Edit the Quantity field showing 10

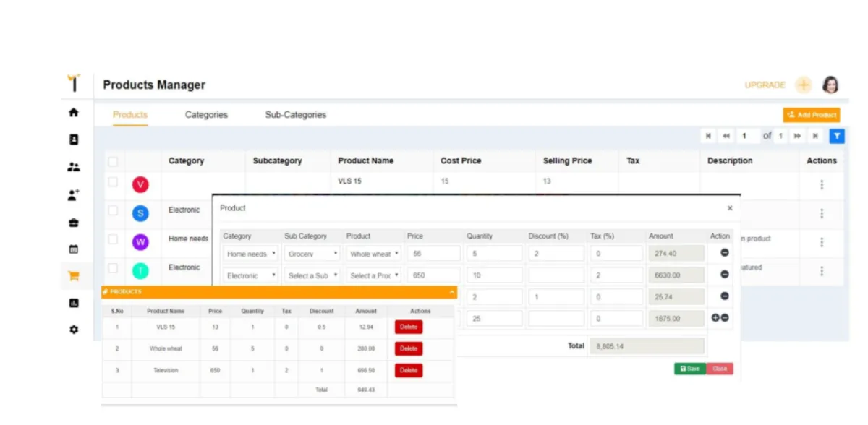[x=495, y=275]
